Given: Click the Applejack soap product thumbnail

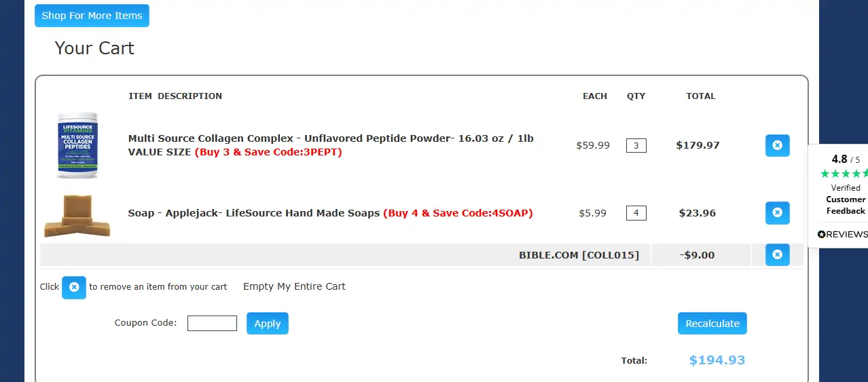Looking at the screenshot, I should click(x=77, y=215).
